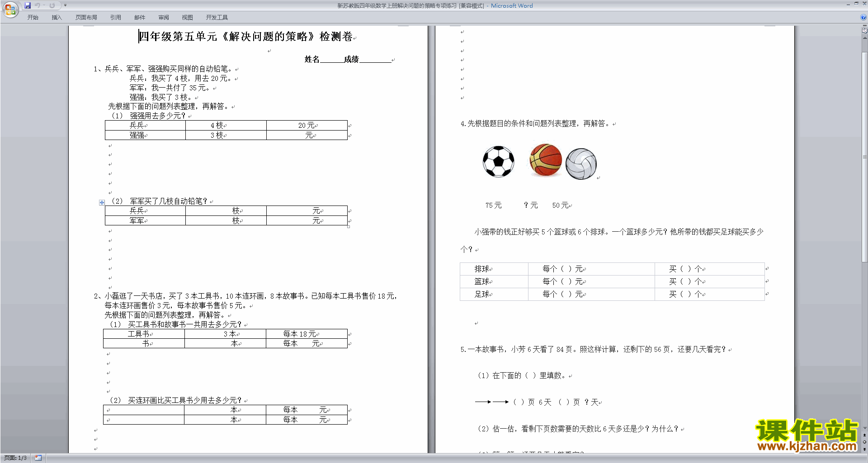Click the blue Help question mark icon

coord(863,17)
